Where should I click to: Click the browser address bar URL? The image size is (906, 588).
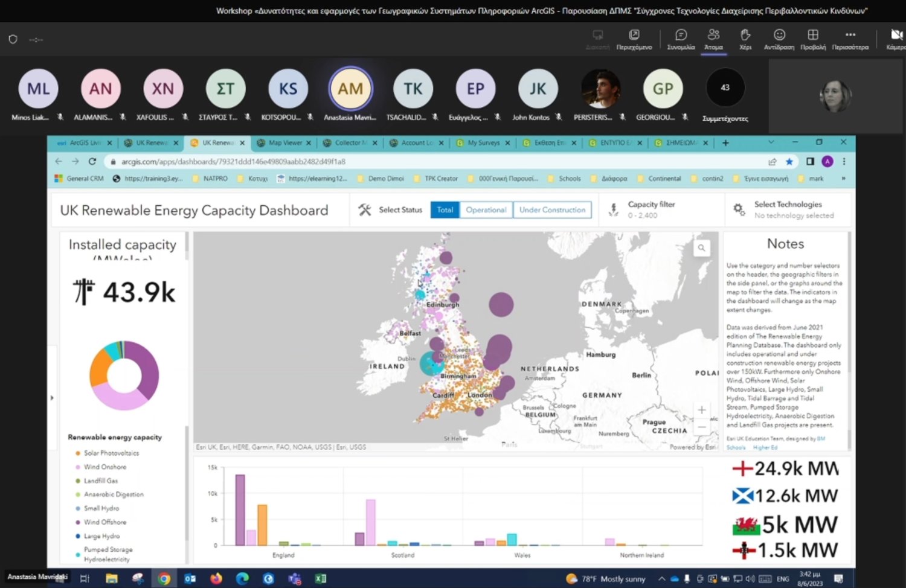click(x=233, y=162)
